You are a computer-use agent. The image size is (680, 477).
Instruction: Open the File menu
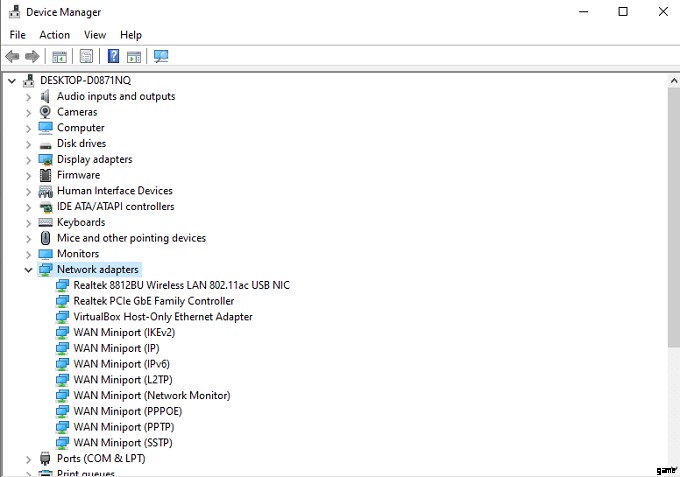[x=17, y=35]
